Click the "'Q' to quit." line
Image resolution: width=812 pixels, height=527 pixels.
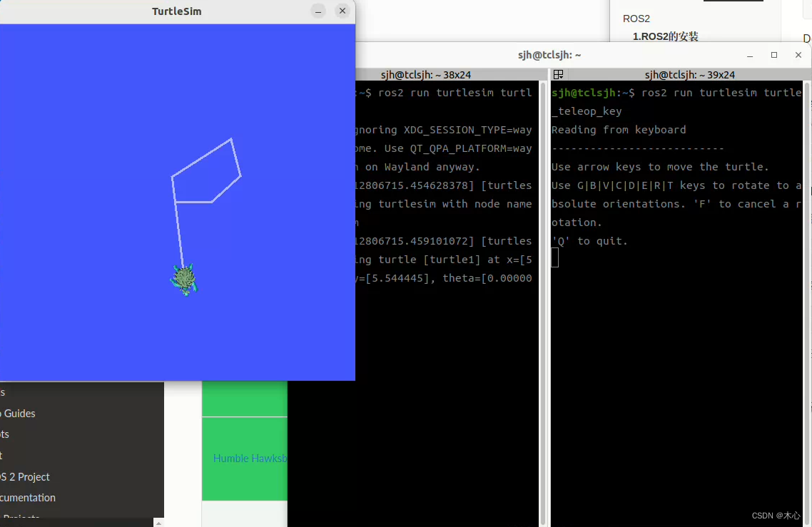coord(589,241)
